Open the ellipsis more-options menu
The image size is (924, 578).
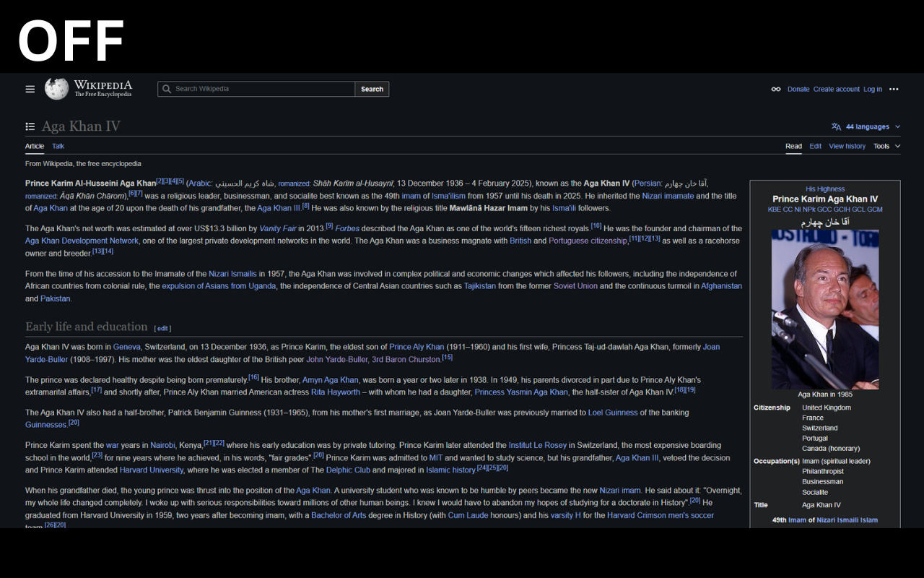point(894,89)
